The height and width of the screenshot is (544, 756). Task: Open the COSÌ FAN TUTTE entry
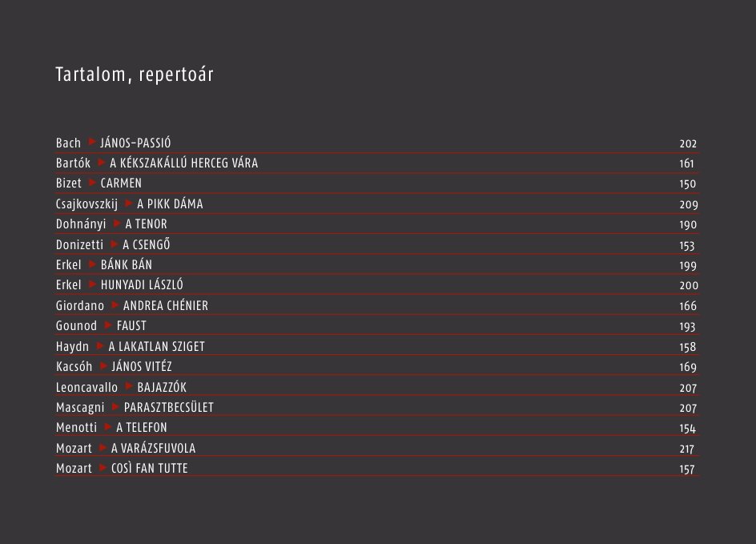click(x=150, y=468)
